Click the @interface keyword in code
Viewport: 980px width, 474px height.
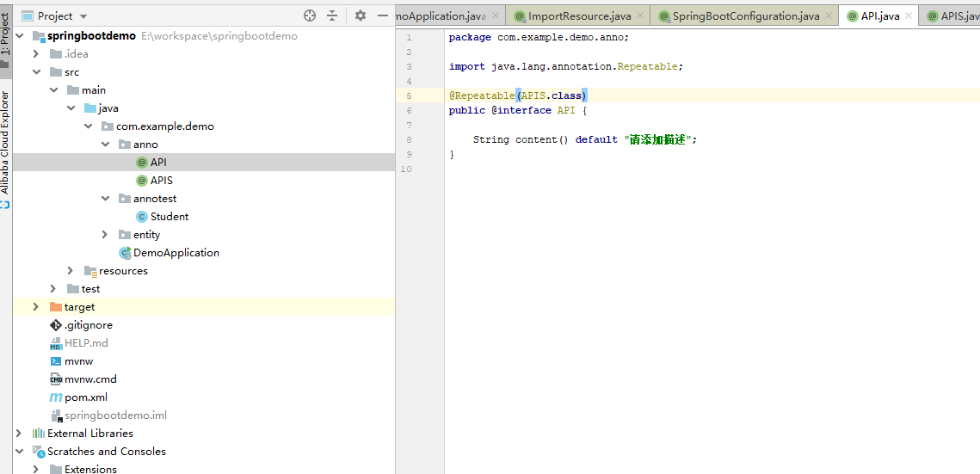tap(521, 110)
